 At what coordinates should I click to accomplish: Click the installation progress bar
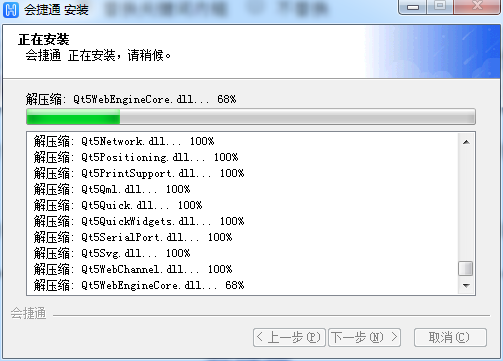251,117
